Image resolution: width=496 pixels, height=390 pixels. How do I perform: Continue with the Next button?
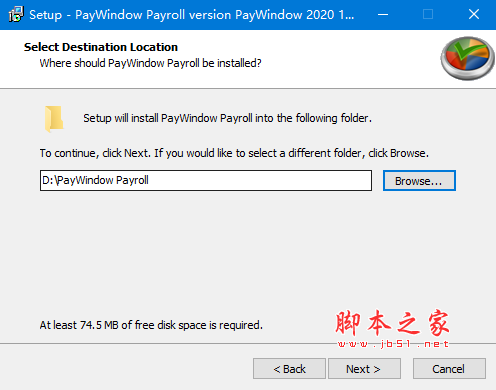point(364,369)
